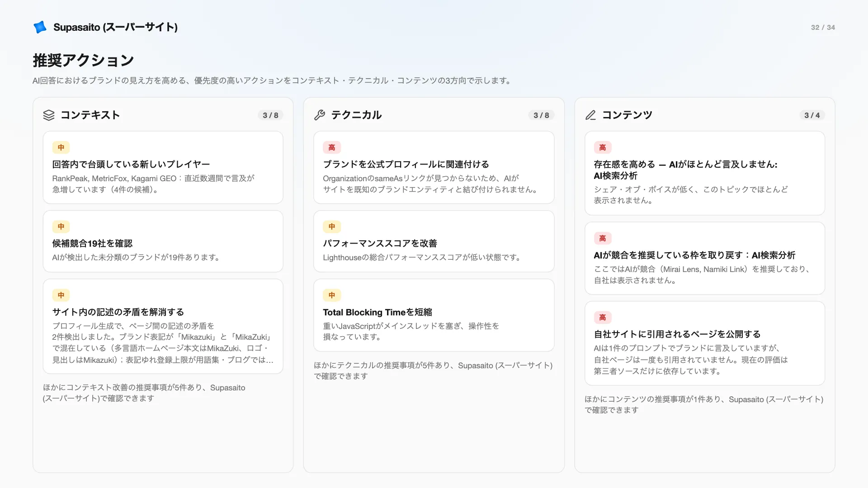Click the 高 badge on AIが競合を推奨している枠 card
The height and width of the screenshot is (488, 868).
click(603, 238)
